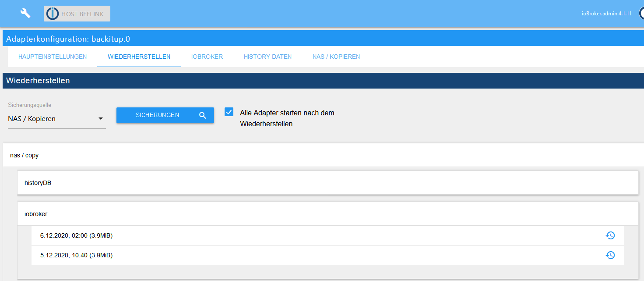Click the Host Beelink button
Image resolution: width=644 pixels, height=281 pixels.
[77, 14]
